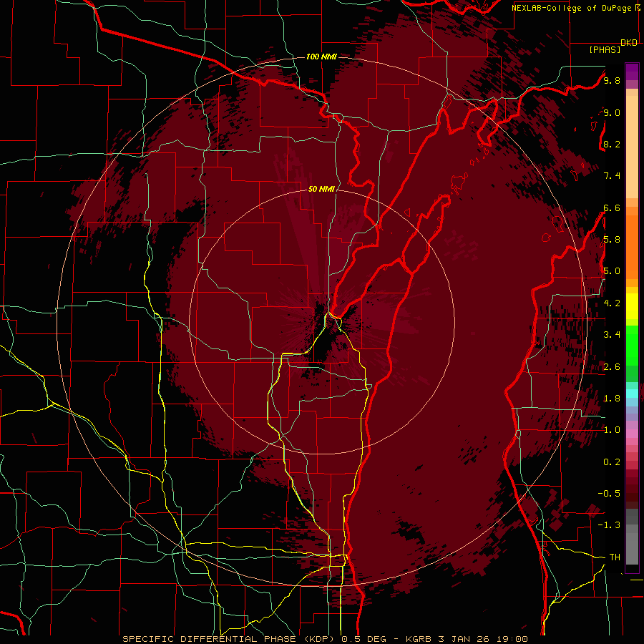This screenshot has height=644, width=644.
Task: Select the cyan color bar segment
Action: point(632,394)
